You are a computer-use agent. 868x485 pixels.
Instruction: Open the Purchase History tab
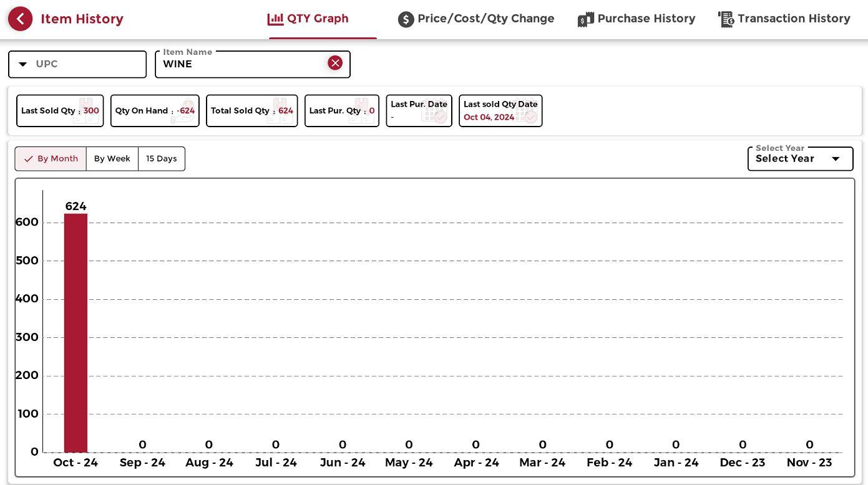(x=646, y=19)
